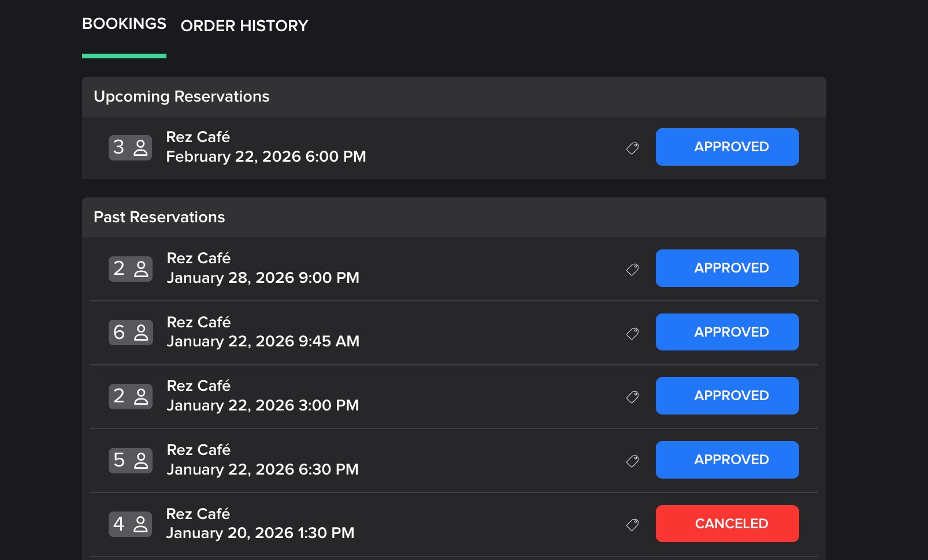Click tag icon for 3:00 PM reservation
Image resolution: width=928 pixels, height=560 pixels.
pyautogui.click(x=633, y=397)
